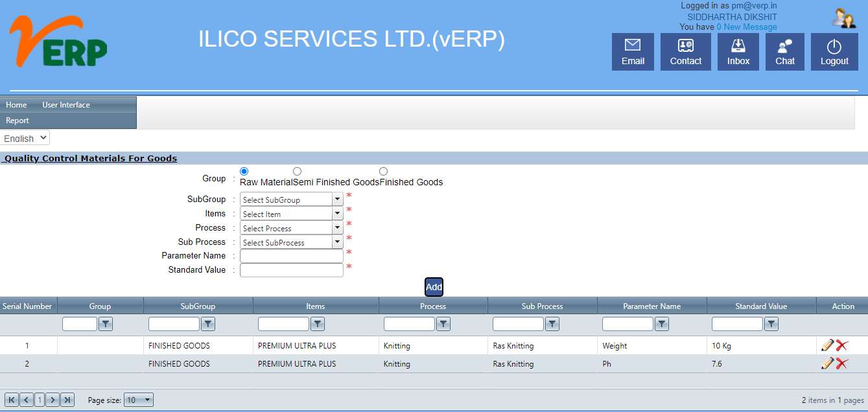Click the Standard Value column filter textbox
The width and height of the screenshot is (868, 412).
point(737,324)
